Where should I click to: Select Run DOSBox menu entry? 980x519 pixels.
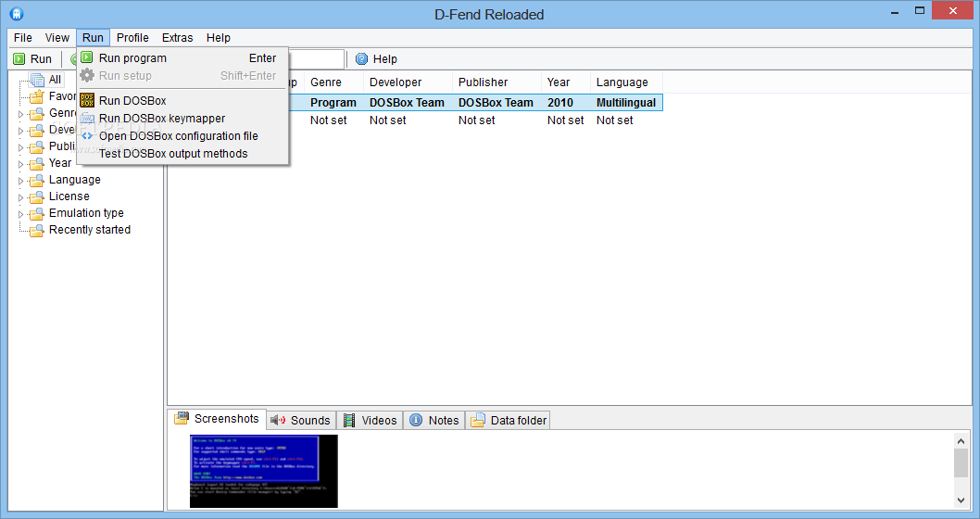pyautogui.click(x=182, y=101)
